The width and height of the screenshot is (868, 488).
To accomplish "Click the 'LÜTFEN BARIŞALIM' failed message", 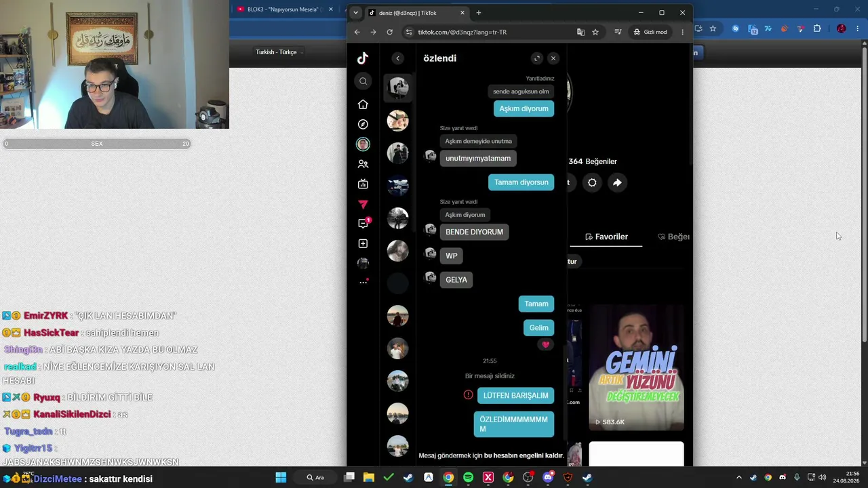I will pyautogui.click(x=515, y=396).
